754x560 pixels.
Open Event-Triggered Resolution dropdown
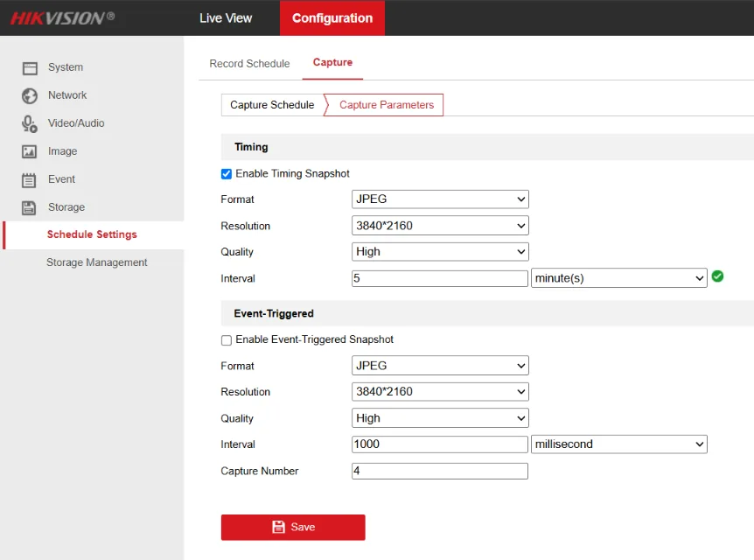pos(440,392)
